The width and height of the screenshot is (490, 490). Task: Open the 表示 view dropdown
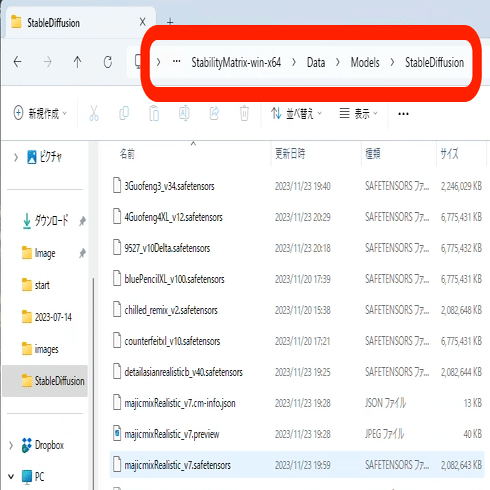point(358,114)
